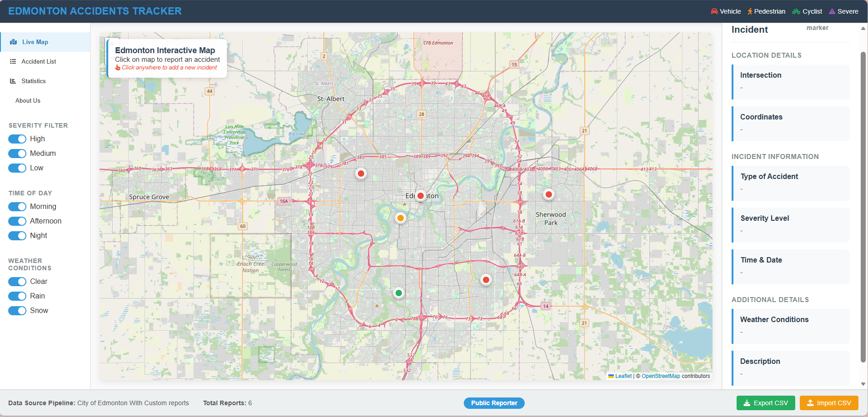Click the Time of Day section heading
This screenshot has height=417, width=868.
click(30, 193)
